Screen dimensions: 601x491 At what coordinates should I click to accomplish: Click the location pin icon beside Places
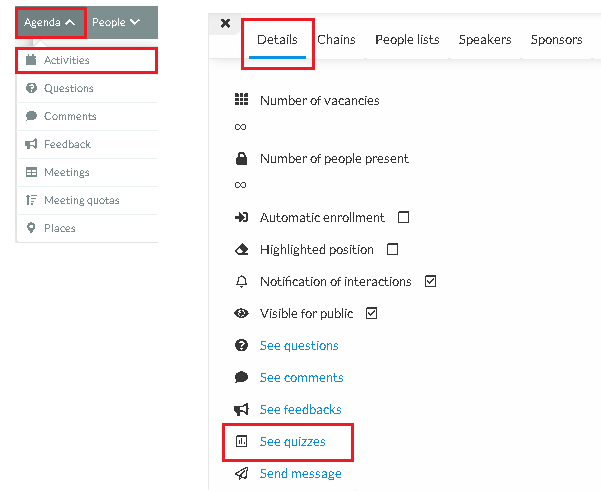tap(31, 228)
